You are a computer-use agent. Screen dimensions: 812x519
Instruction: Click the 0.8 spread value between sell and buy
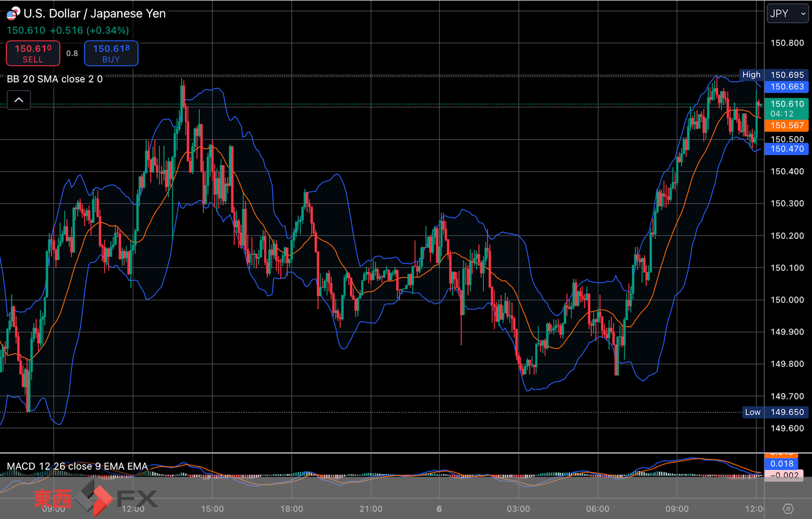pyautogui.click(x=72, y=53)
